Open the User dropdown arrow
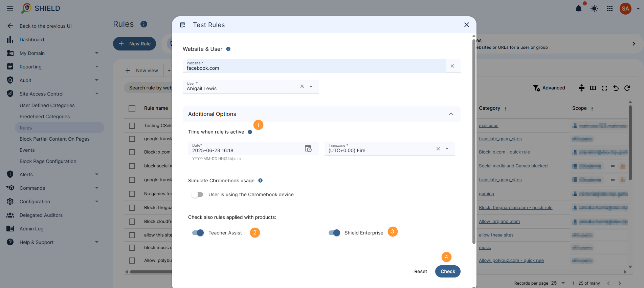The height and width of the screenshot is (288, 644). 311,86
